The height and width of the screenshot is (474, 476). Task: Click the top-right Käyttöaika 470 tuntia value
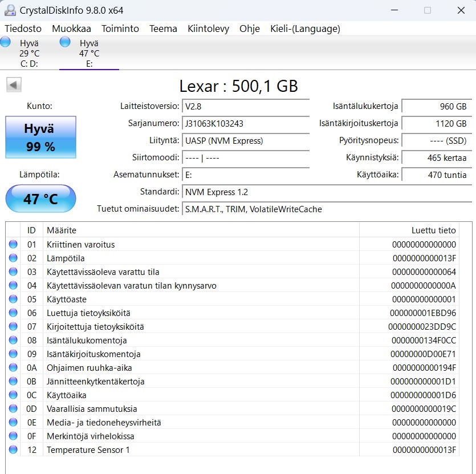click(x=437, y=175)
